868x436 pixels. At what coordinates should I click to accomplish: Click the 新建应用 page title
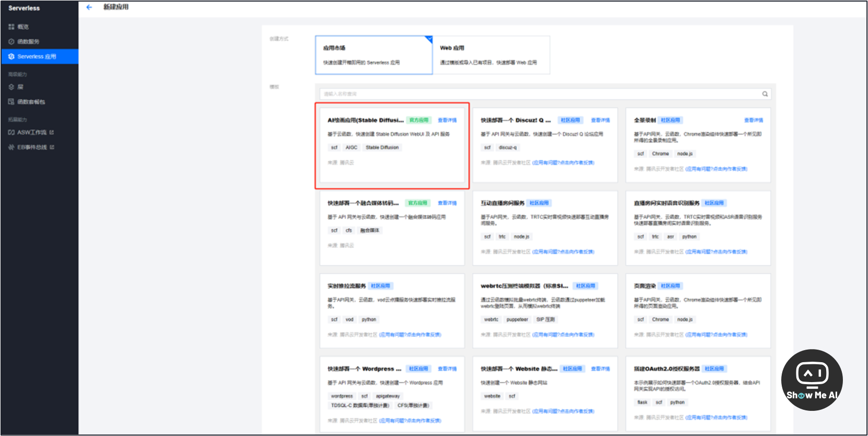click(116, 7)
